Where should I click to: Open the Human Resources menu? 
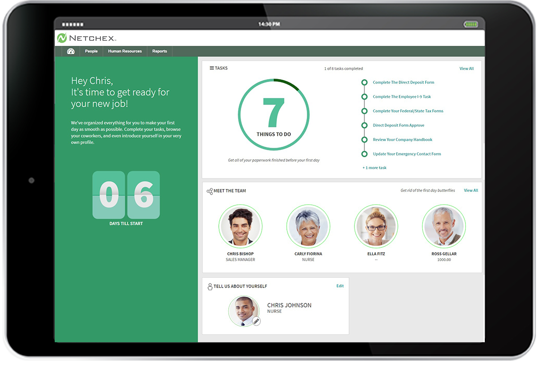[125, 51]
